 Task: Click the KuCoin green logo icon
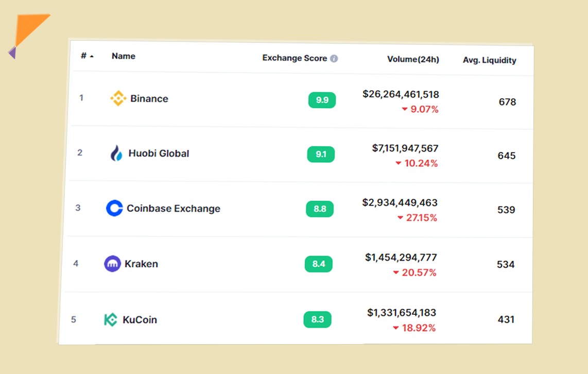click(x=111, y=319)
